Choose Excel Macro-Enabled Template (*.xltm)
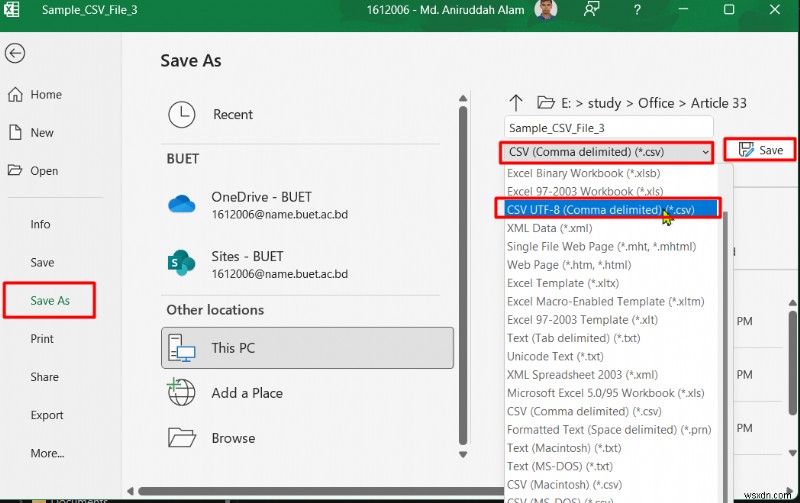800x503 pixels. (x=605, y=301)
